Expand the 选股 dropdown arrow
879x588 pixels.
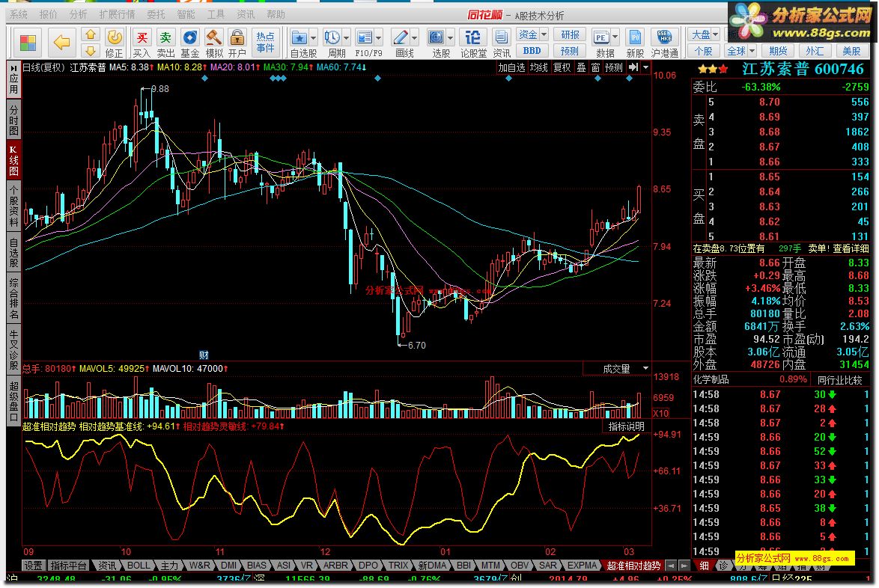click(450, 38)
